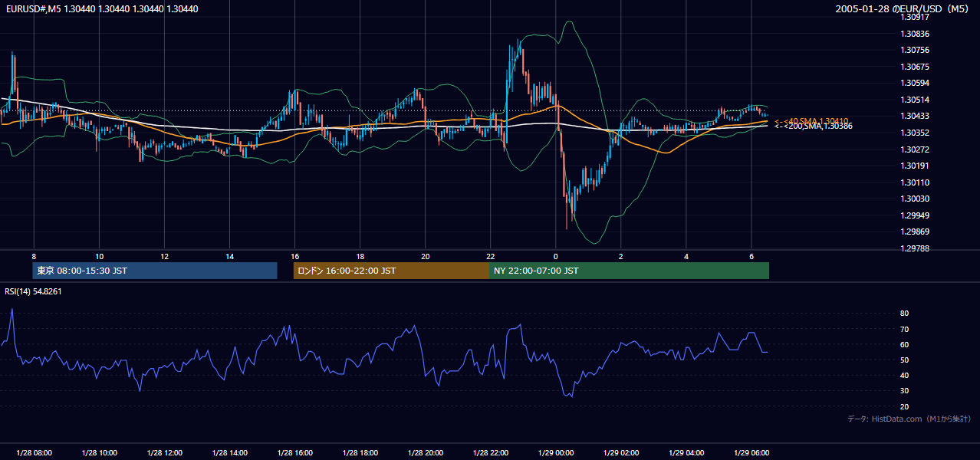The width and height of the screenshot is (980, 460).
Task: Click price axis label 1.29869
Action: pyautogui.click(x=915, y=232)
